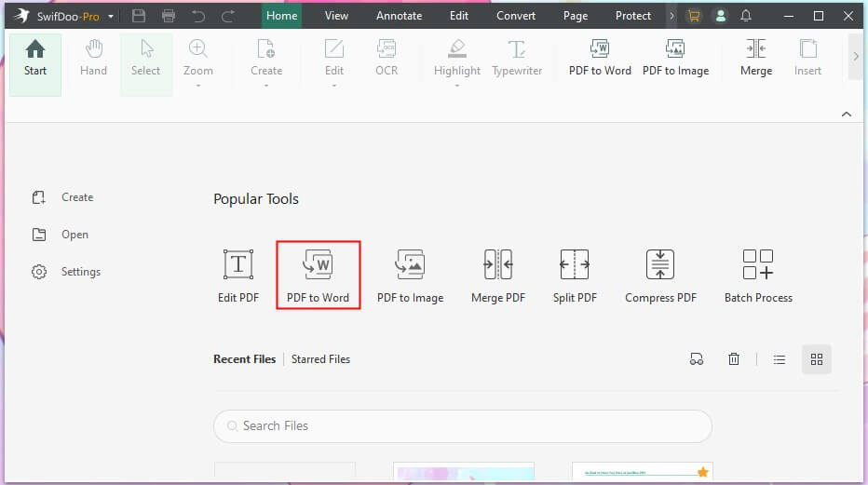Click PDF to Word in the ribbon
Image resolution: width=868 pixels, height=485 pixels.
pos(600,58)
